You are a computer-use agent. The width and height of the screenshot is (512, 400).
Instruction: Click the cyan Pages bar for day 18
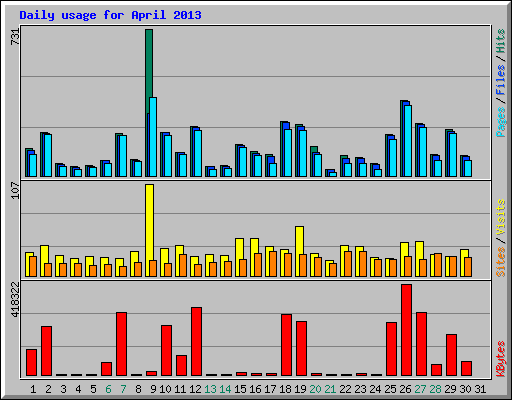point(288,153)
